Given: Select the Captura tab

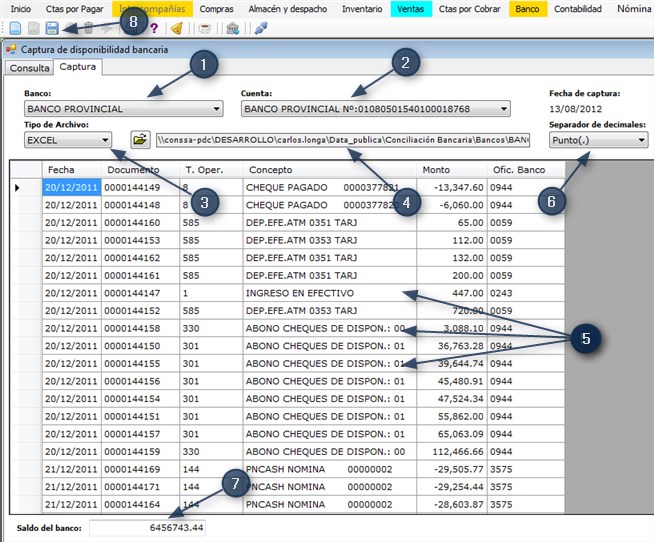Looking at the screenshot, I should coord(78,67).
